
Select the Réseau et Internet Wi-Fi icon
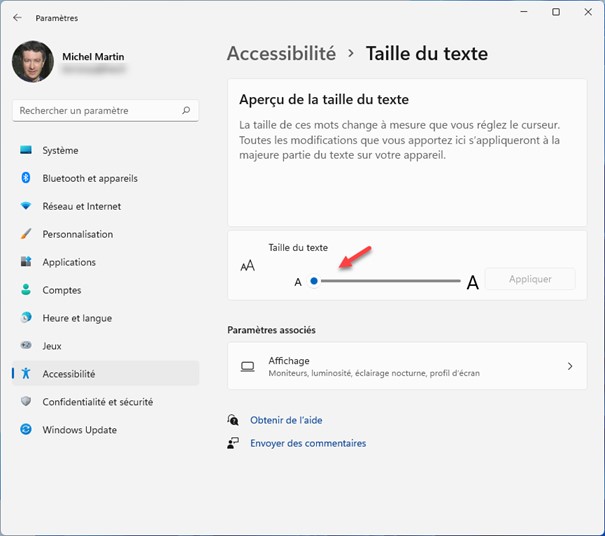click(x=26, y=206)
